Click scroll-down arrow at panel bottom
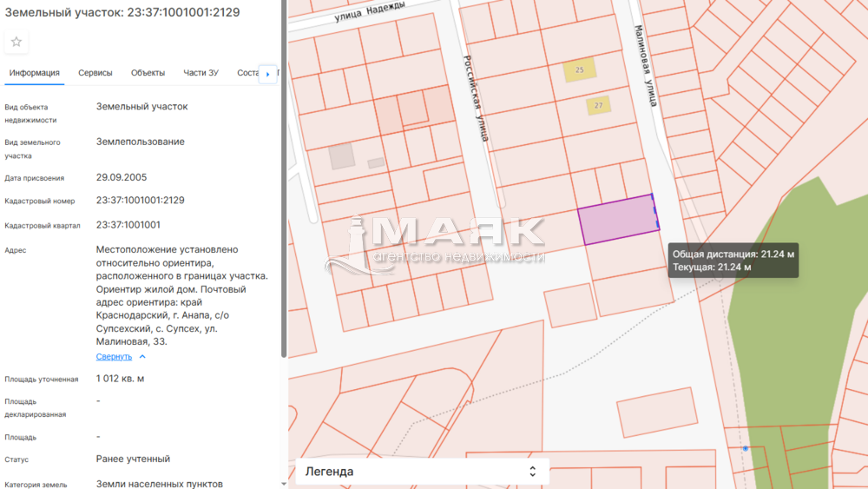 tap(283, 483)
